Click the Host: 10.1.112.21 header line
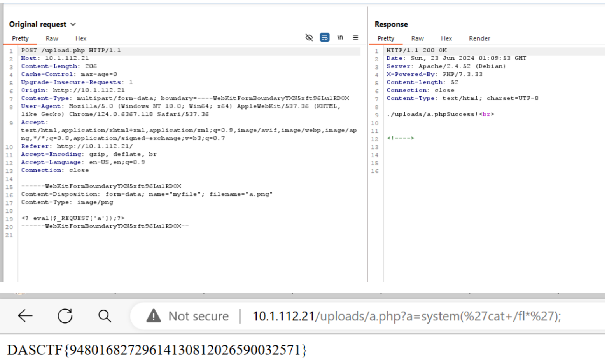The height and width of the screenshot is (364, 607). tap(55, 58)
